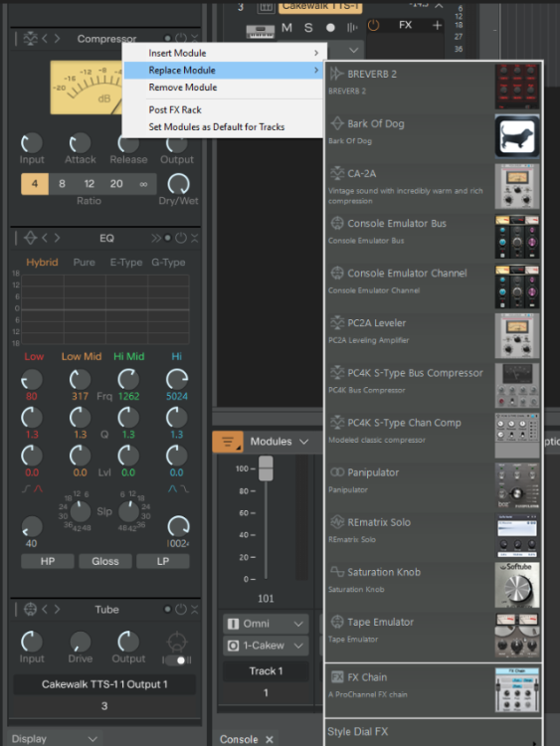
Task: Go to next preset in EQ module
Action: [57, 238]
